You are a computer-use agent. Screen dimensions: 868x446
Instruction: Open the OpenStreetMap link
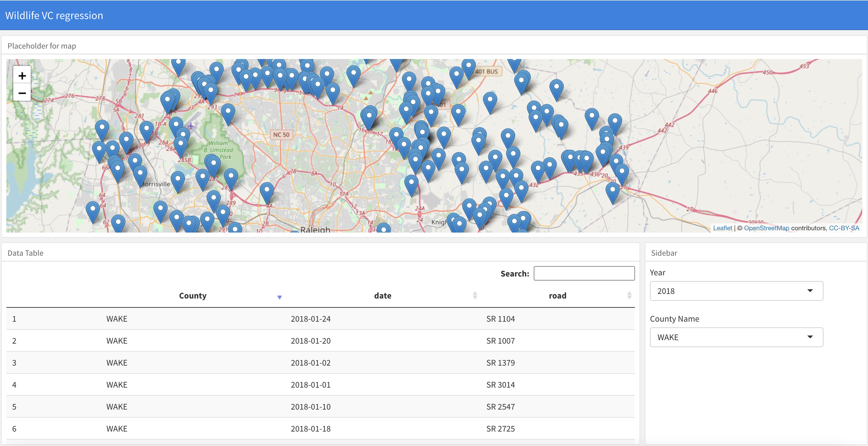coord(766,228)
